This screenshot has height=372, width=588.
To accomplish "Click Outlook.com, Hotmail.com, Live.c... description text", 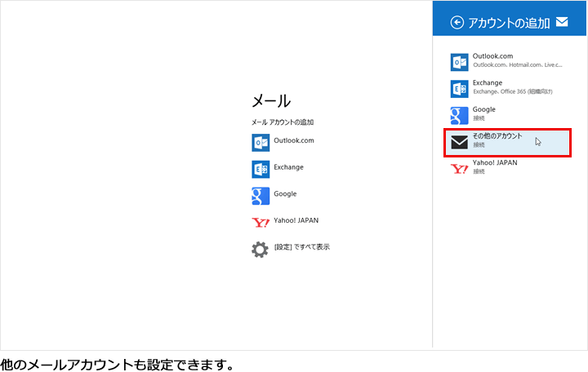I will [518, 64].
